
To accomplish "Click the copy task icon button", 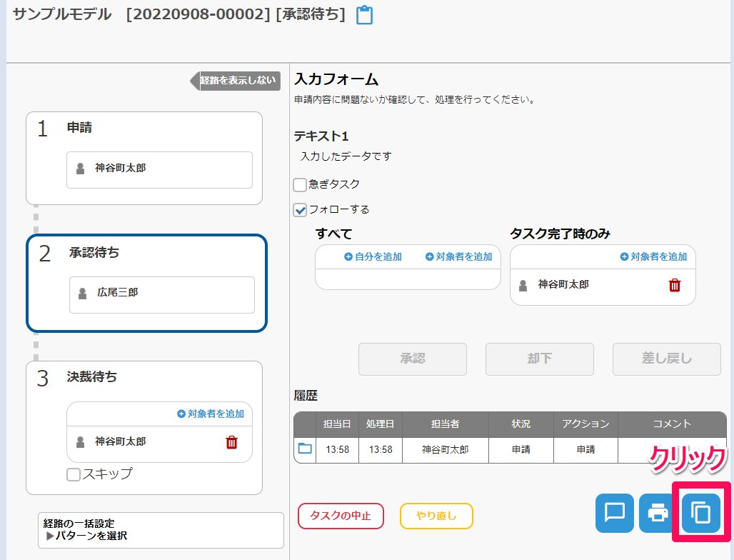I will [701, 513].
